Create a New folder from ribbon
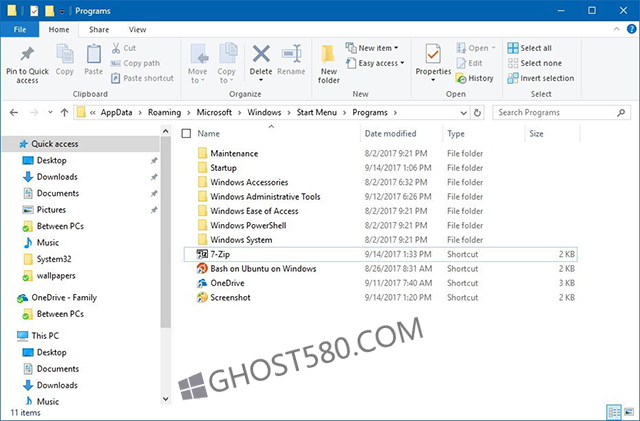Viewport: 640px width, 421px height. click(329, 64)
